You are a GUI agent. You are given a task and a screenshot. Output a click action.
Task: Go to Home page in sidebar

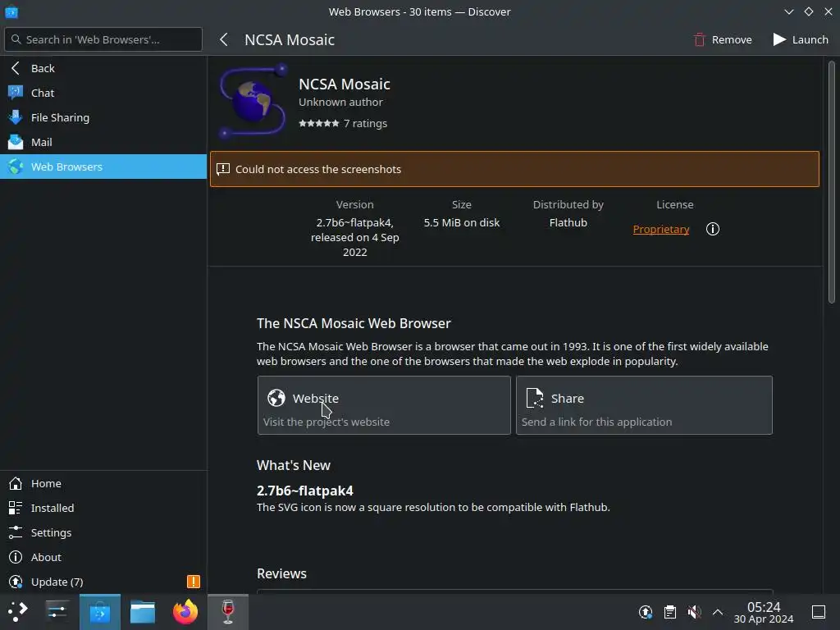[x=103, y=483]
